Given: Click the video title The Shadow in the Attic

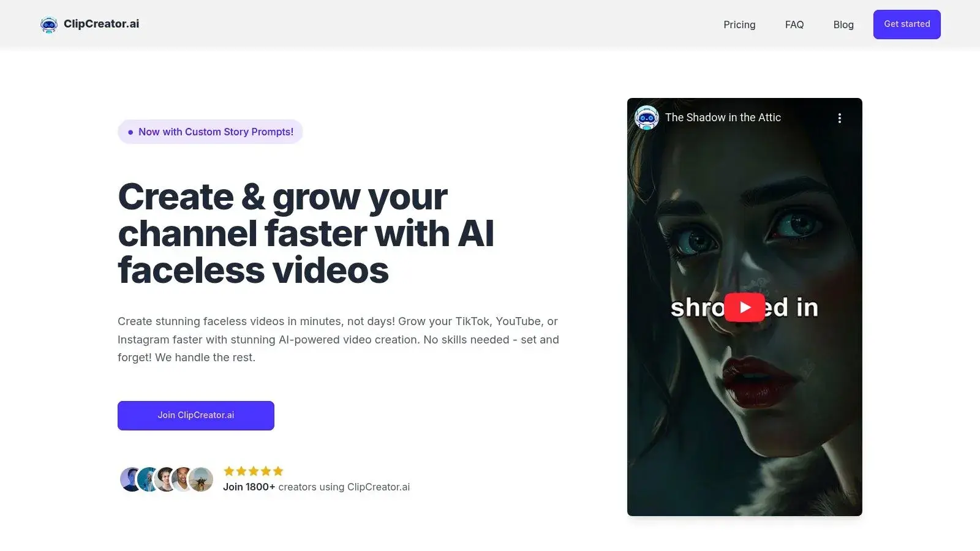Looking at the screenshot, I should click(723, 118).
